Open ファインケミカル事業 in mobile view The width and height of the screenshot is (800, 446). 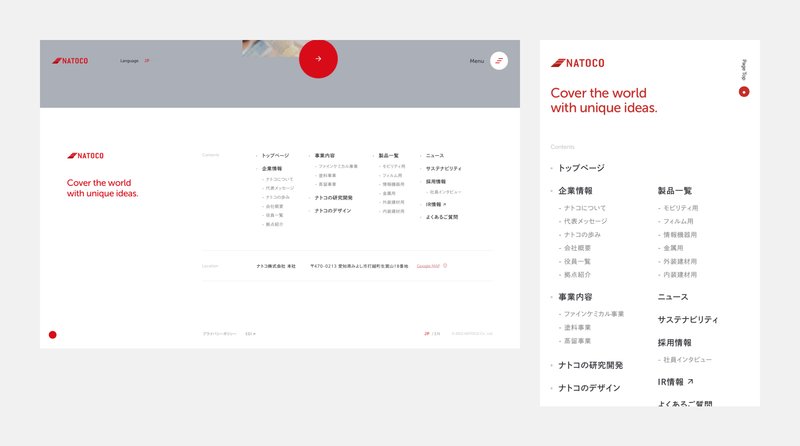[x=593, y=314]
